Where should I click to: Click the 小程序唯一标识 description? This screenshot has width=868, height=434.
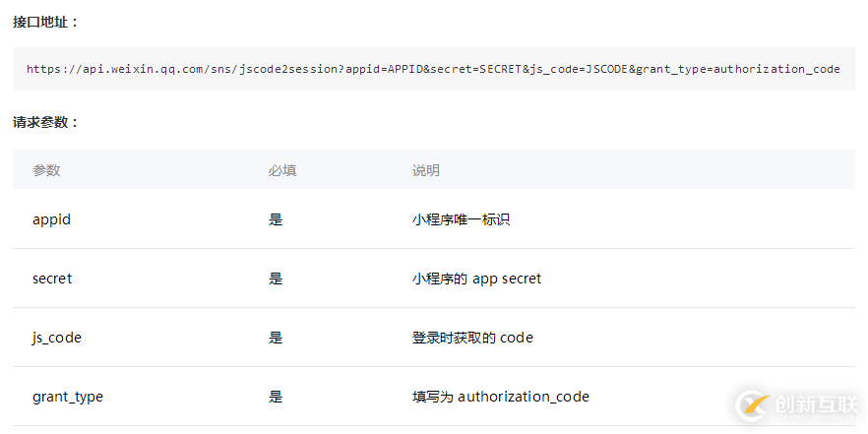(461, 219)
